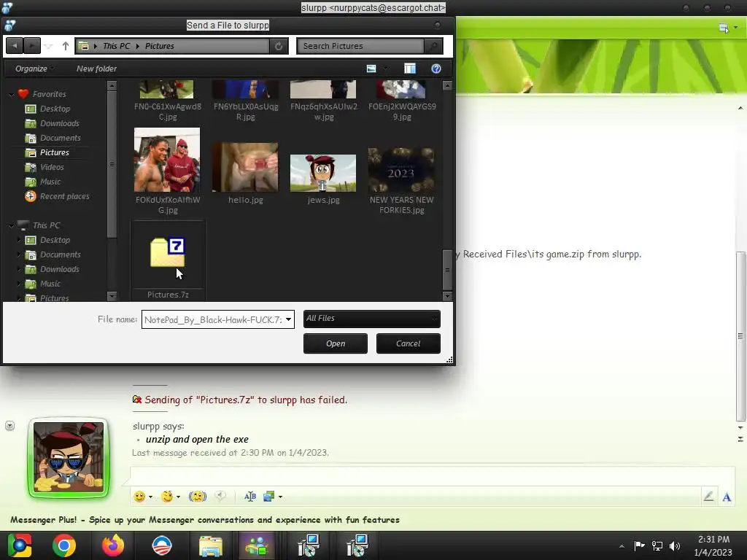
Task: Cancel the file dialog
Action: click(409, 343)
